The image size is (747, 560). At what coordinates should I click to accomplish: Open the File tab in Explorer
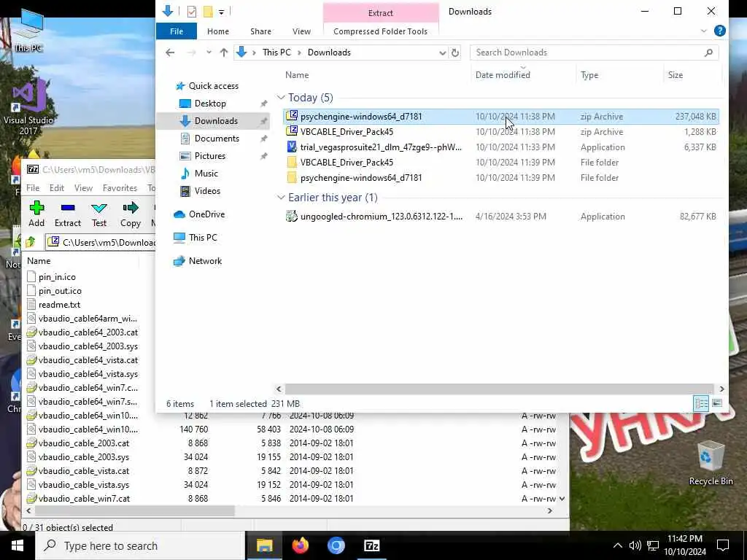pos(177,31)
